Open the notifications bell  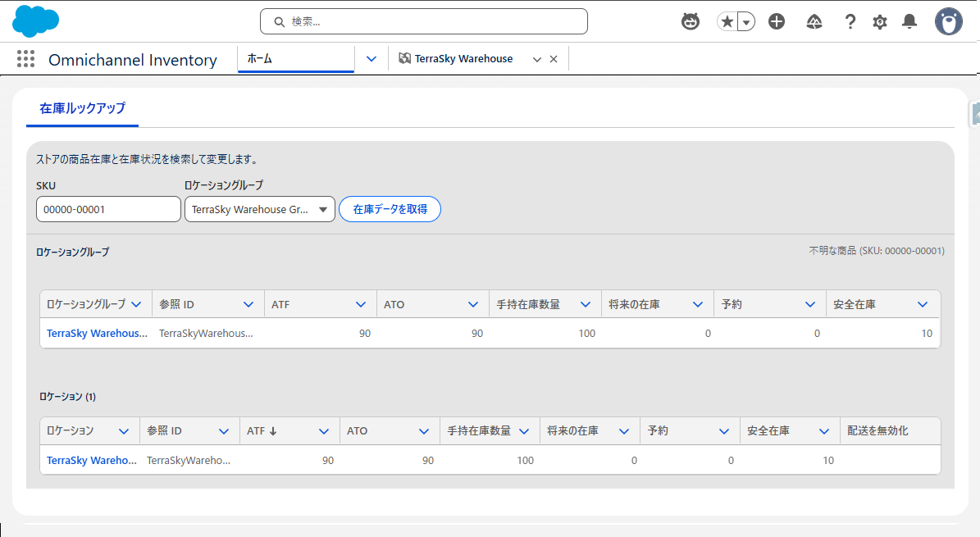tap(909, 21)
